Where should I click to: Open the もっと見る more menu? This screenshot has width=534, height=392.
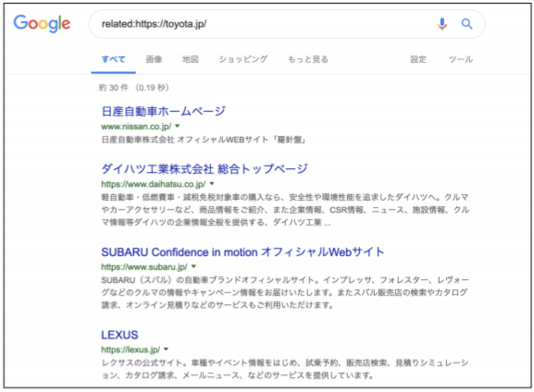pyautogui.click(x=308, y=59)
